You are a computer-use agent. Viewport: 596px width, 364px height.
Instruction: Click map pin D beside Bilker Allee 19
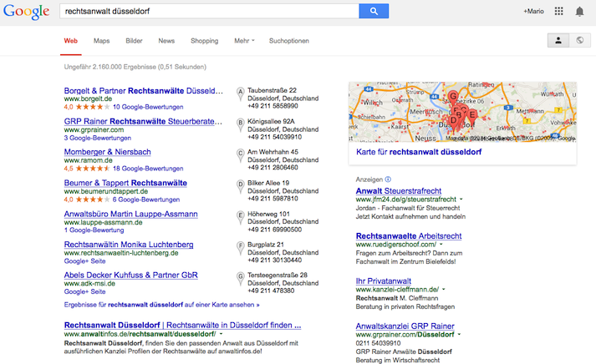tap(240, 186)
